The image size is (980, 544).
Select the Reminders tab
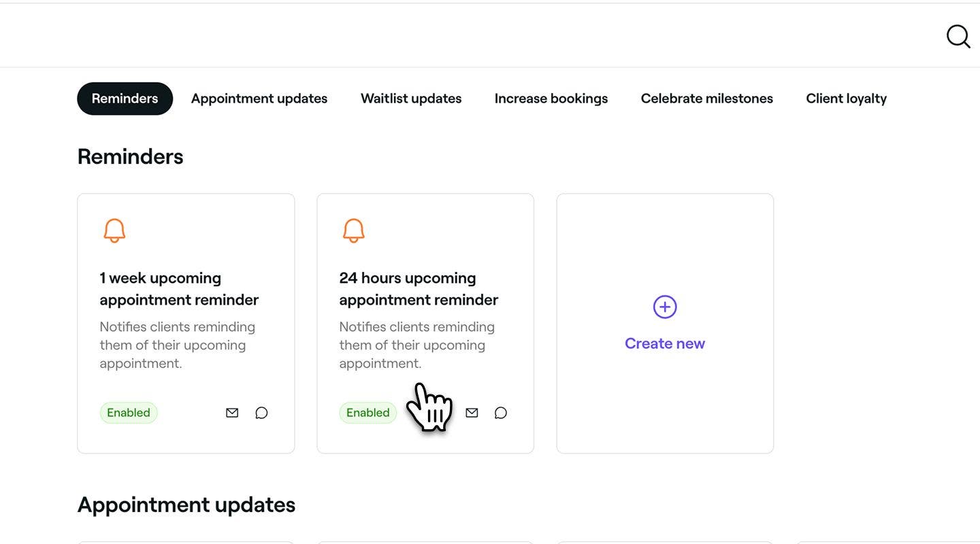pos(125,99)
